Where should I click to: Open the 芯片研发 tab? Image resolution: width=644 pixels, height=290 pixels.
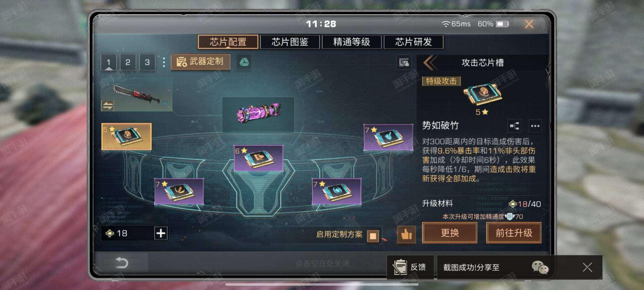pyautogui.click(x=413, y=42)
